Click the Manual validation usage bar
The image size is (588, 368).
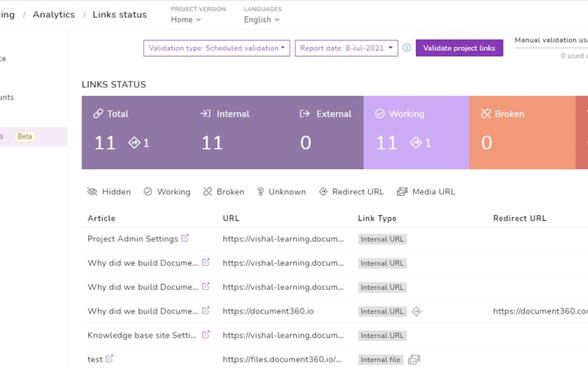click(551, 48)
